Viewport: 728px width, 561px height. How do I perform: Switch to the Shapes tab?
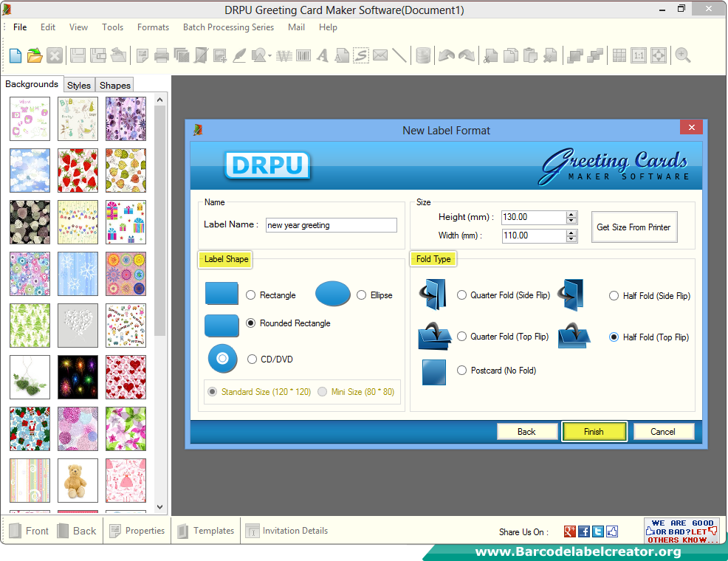pyautogui.click(x=114, y=86)
